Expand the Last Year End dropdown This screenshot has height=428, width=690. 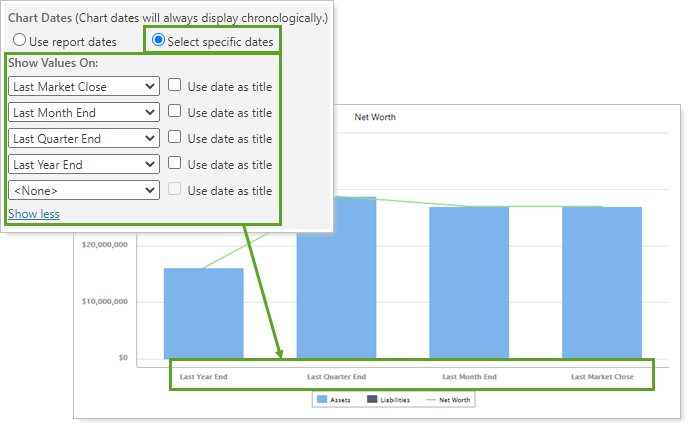83,164
